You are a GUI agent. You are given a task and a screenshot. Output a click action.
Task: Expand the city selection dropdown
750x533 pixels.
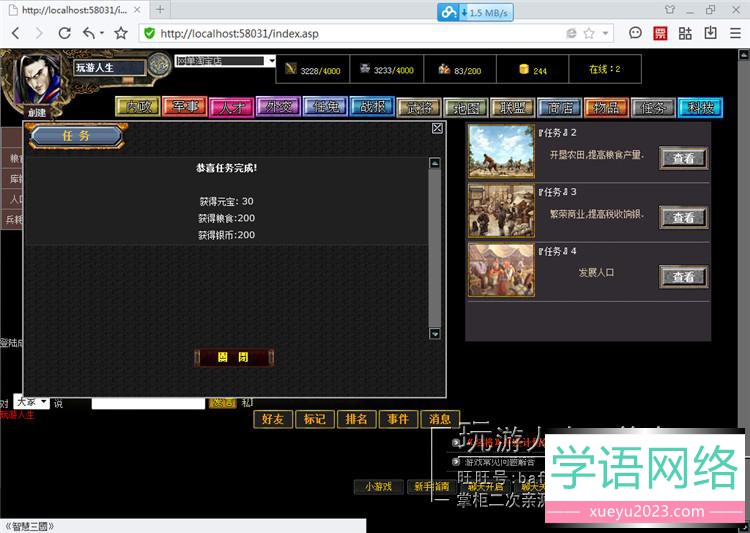pyautogui.click(x=270, y=61)
